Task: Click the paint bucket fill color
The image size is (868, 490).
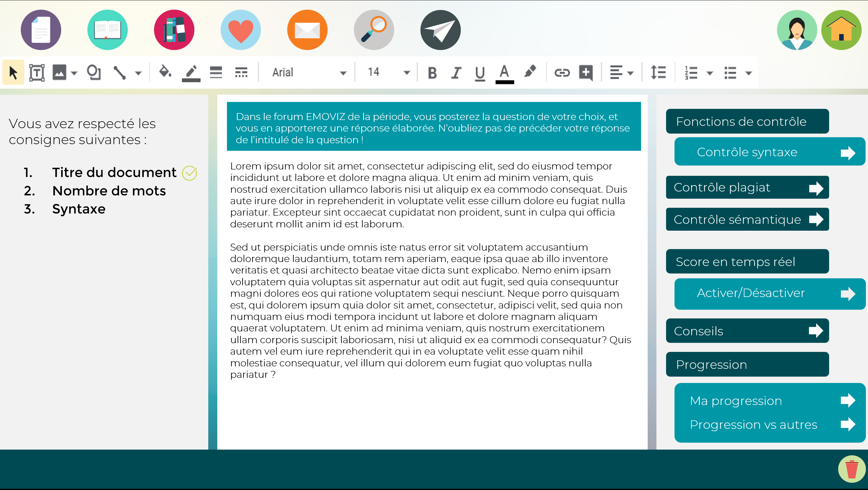Action: click(165, 72)
